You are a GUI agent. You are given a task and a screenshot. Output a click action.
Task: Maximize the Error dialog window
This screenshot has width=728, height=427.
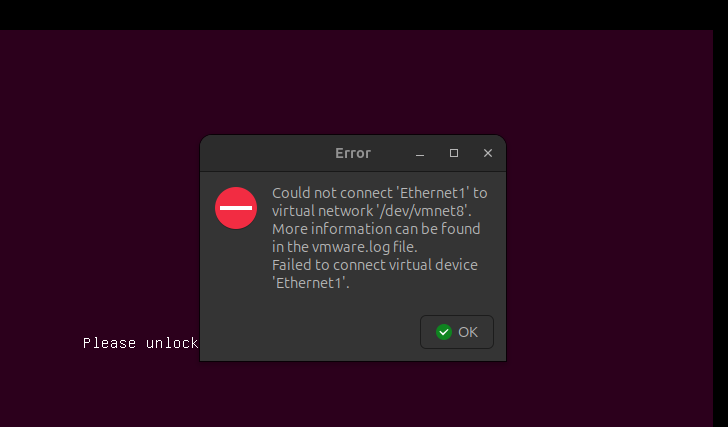point(454,153)
